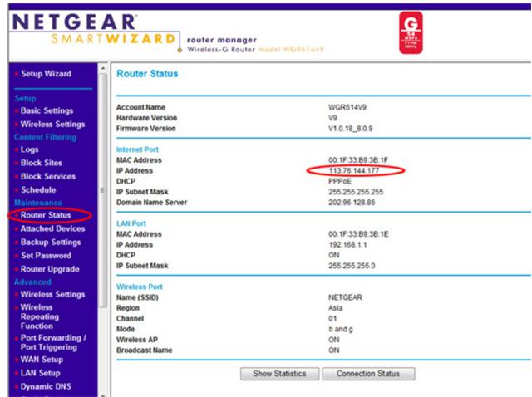Viewport: 532px width, 397px height.
Task: Click LAN IP address 192.168.1.1
Action: coord(347,244)
